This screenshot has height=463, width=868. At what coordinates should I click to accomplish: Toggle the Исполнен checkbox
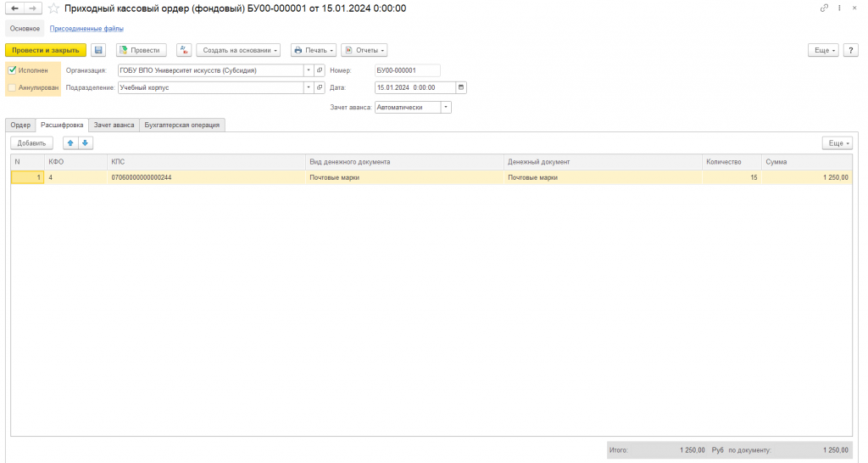[12, 70]
